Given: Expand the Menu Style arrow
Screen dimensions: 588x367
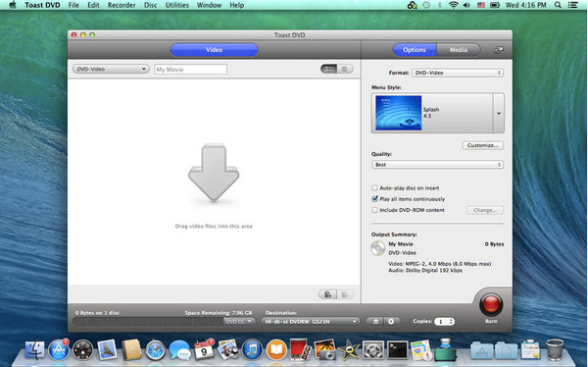Looking at the screenshot, I should coord(499,113).
